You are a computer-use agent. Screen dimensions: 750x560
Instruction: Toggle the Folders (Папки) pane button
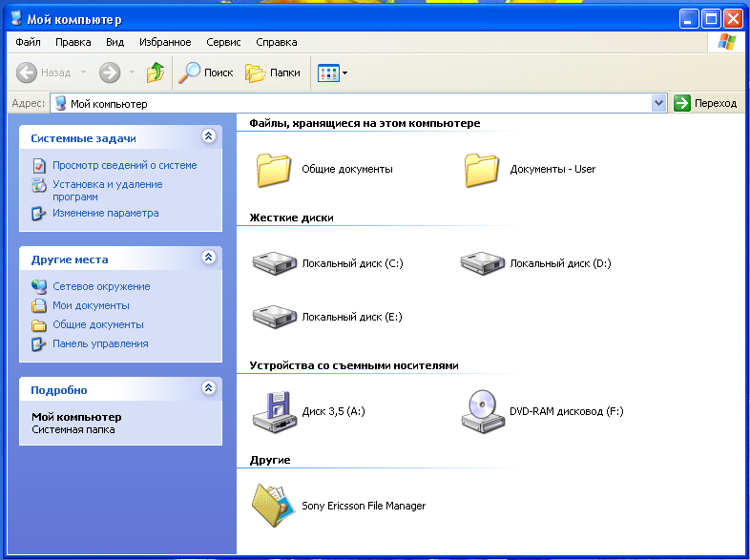point(273,73)
